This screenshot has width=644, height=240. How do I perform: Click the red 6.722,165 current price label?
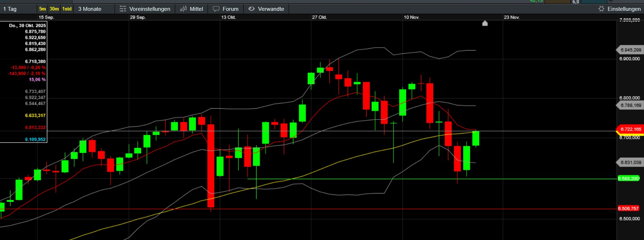(630, 129)
